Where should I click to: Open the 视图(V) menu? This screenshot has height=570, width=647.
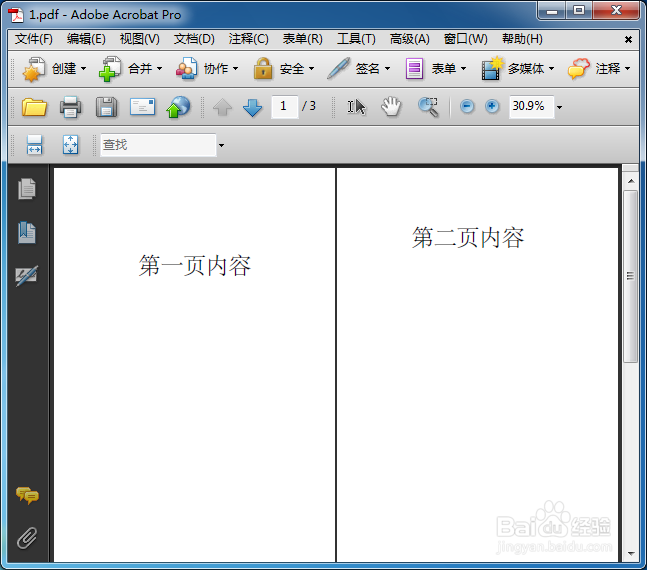coord(139,39)
